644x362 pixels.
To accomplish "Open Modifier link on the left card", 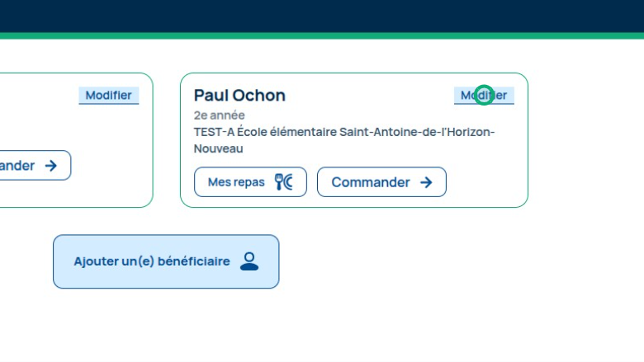I will [108, 96].
